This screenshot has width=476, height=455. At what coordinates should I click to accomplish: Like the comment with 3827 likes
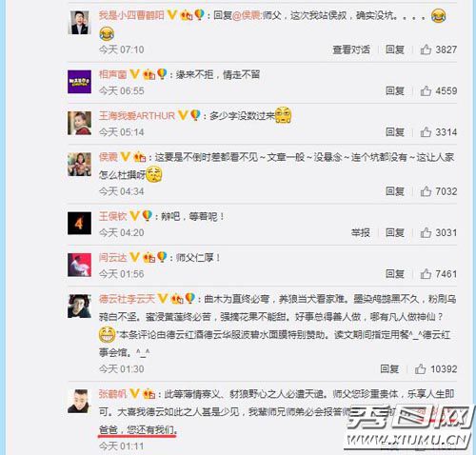(426, 49)
